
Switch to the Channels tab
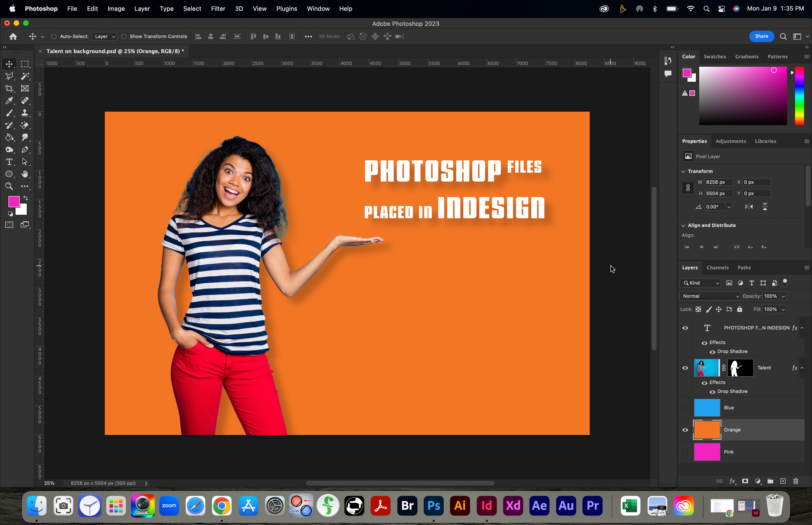coord(717,268)
